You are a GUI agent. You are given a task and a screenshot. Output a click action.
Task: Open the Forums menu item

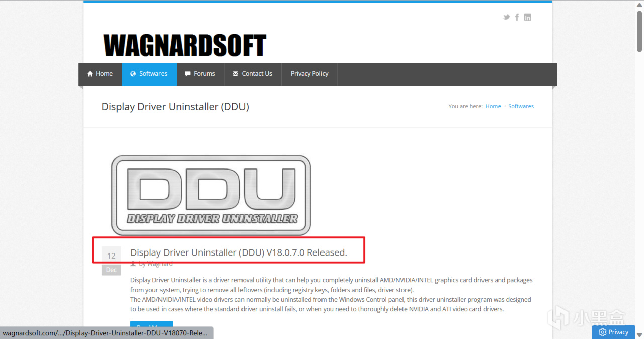(200, 74)
